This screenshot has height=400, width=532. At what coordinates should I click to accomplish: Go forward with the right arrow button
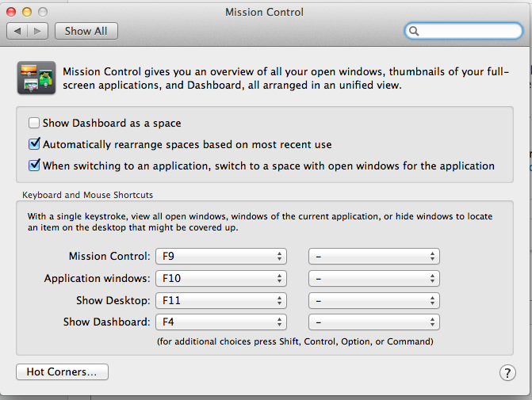pos(38,31)
